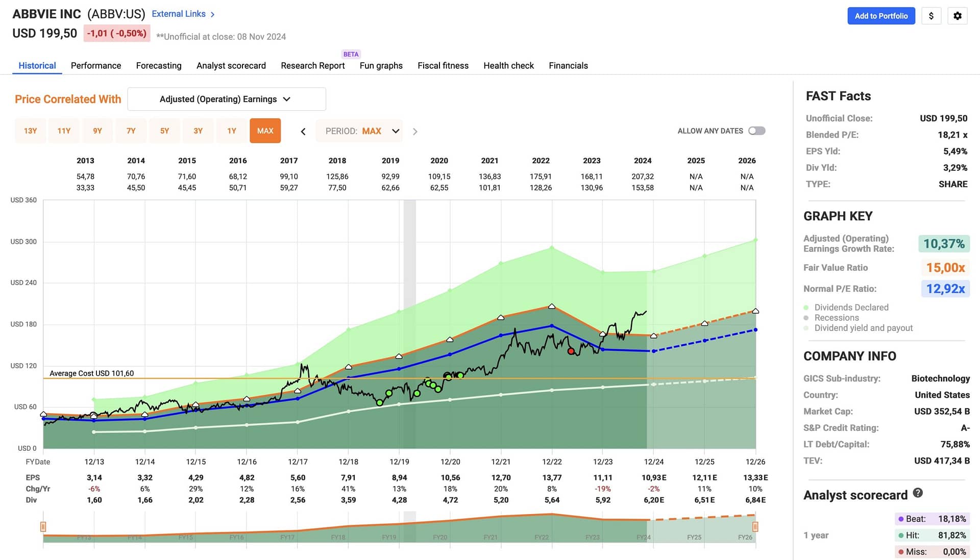
Task: Click the S&P Credit Rating A- value
Action: tap(965, 428)
